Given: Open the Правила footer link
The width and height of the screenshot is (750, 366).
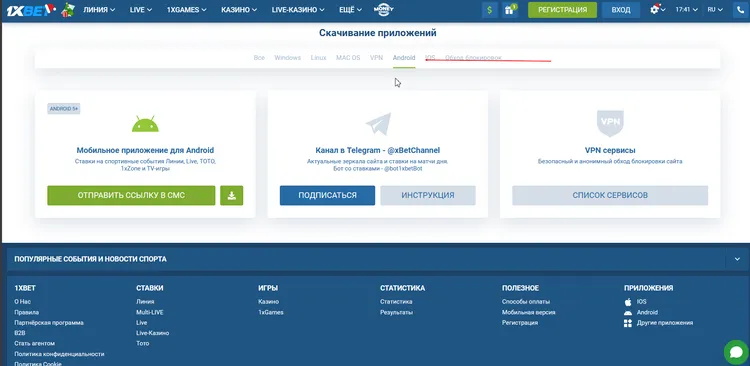Looking at the screenshot, I should point(27,312).
